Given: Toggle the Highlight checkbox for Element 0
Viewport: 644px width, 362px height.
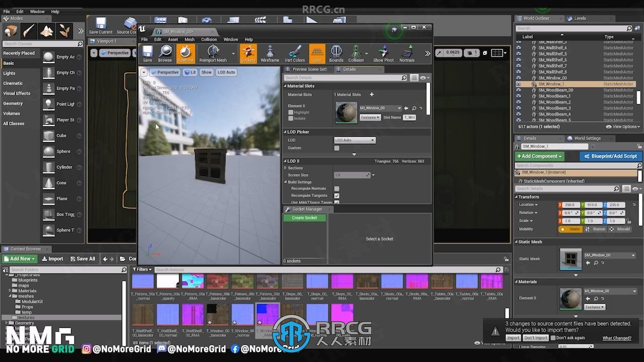Looking at the screenshot, I should click(291, 112).
